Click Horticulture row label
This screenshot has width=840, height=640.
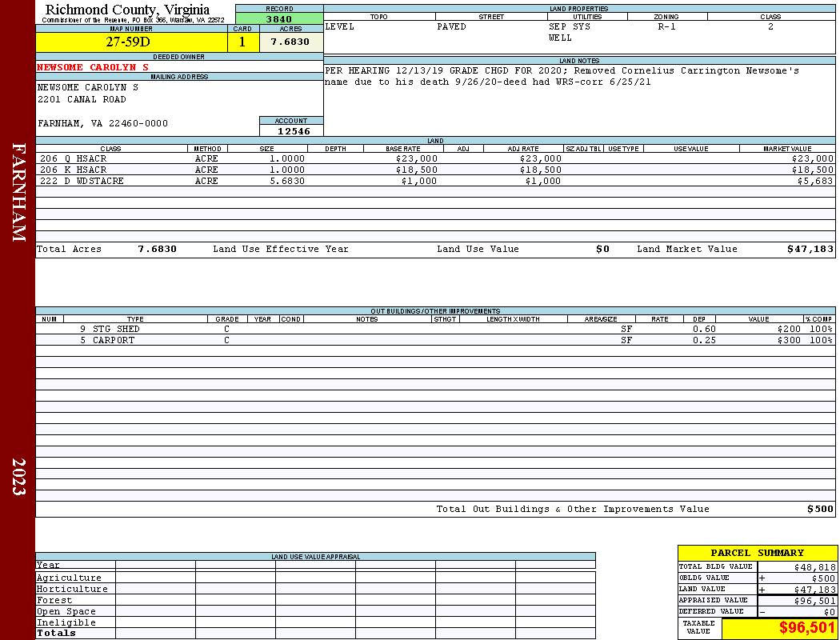72,589
